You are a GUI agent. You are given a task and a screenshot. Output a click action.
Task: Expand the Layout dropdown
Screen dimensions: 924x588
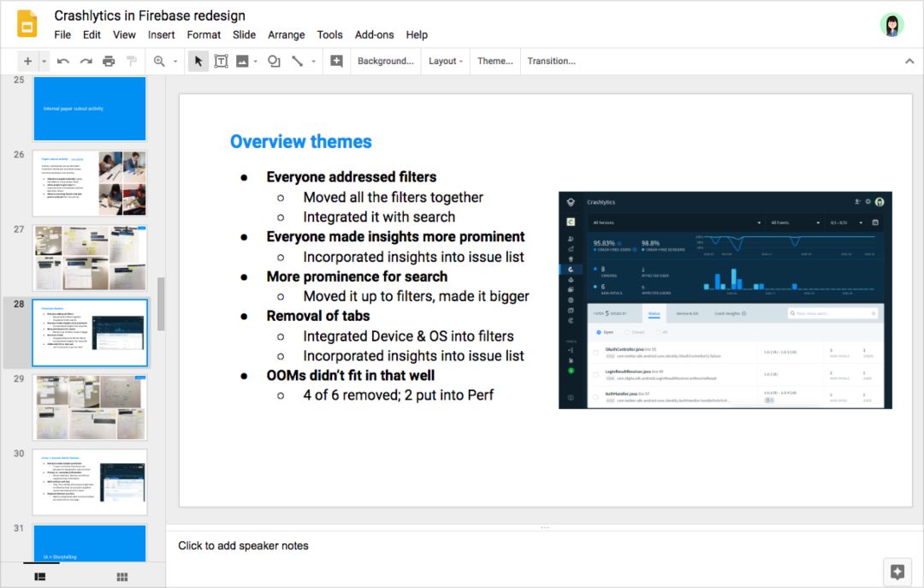[446, 61]
